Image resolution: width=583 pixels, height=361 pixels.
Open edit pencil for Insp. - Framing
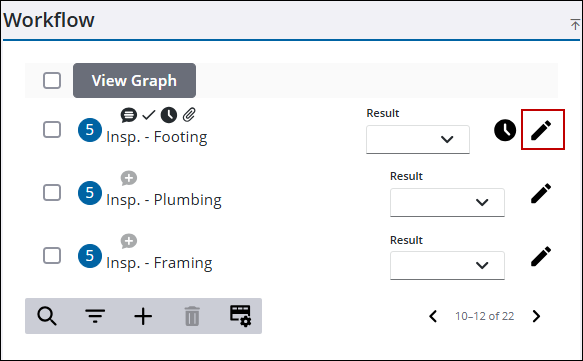coord(541,257)
